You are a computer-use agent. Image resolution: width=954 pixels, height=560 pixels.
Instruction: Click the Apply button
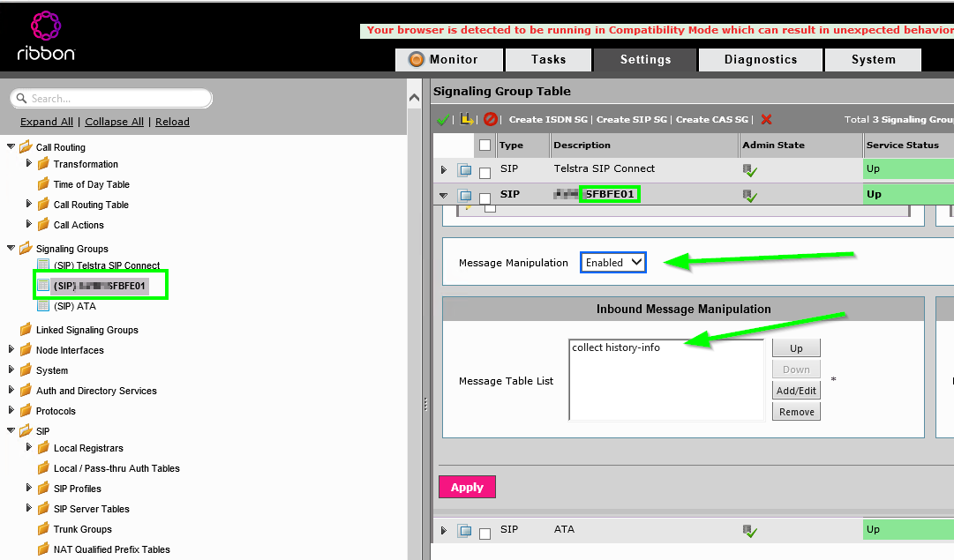(x=467, y=486)
